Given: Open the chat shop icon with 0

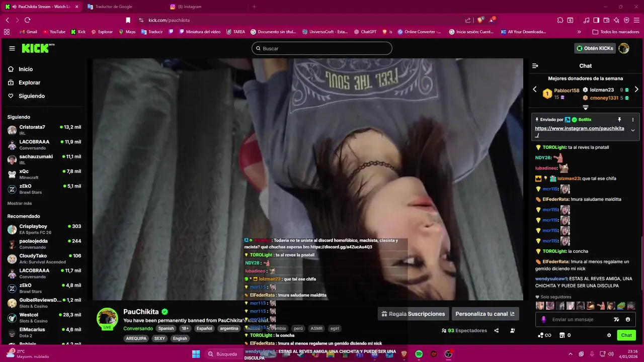Looking at the screenshot, I should pos(565,335).
